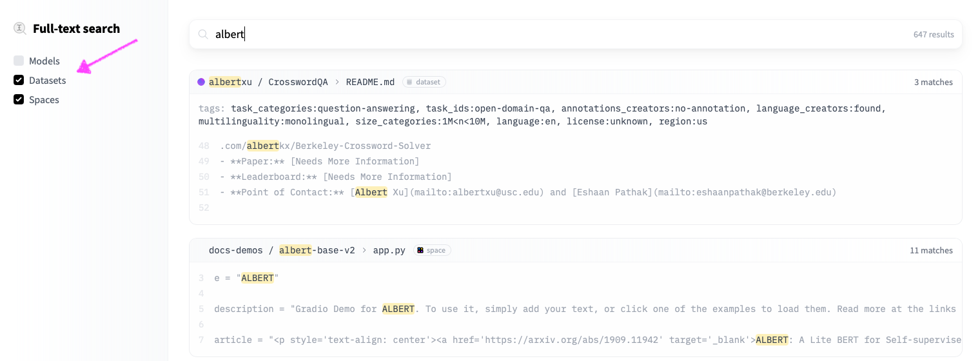Screen dimensions: 980x361
Task: Open the app.py file link
Action: pyautogui.click(x=389, y=250)
